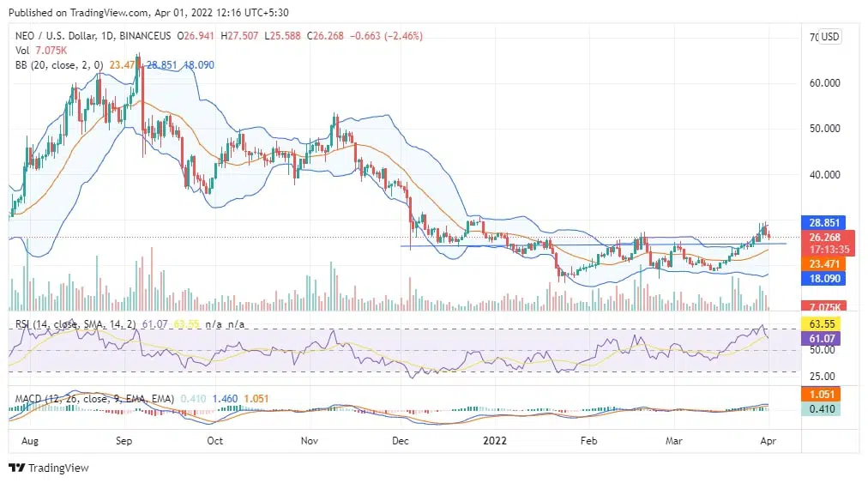
Task: Open the USD currency selector
Action: pyautogui.click(x=829, y=37)
